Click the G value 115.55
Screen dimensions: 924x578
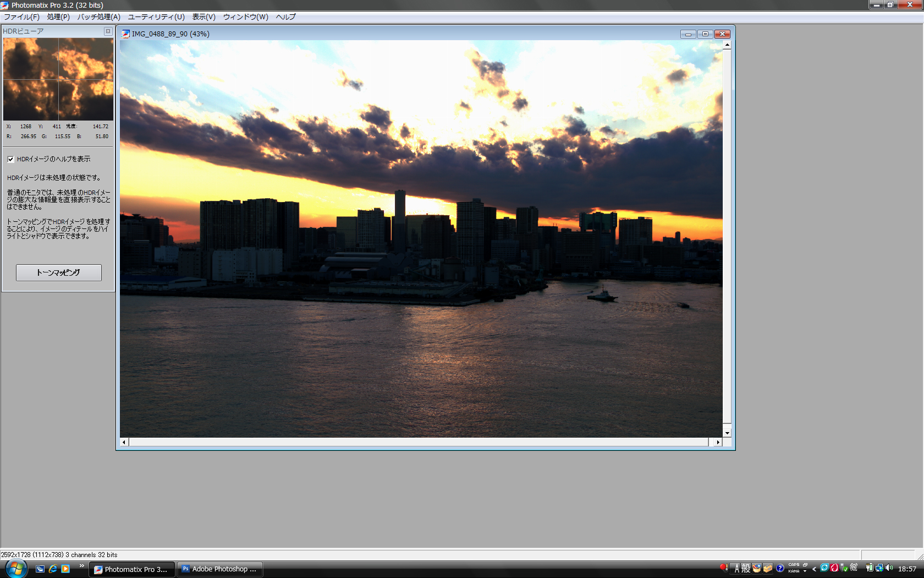[63, 137]
